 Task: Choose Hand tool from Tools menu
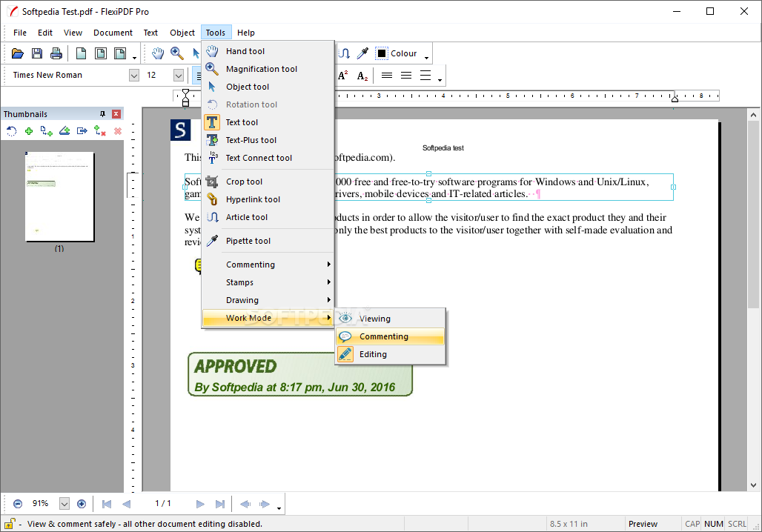pyautogui.click(x=268, y=51)
